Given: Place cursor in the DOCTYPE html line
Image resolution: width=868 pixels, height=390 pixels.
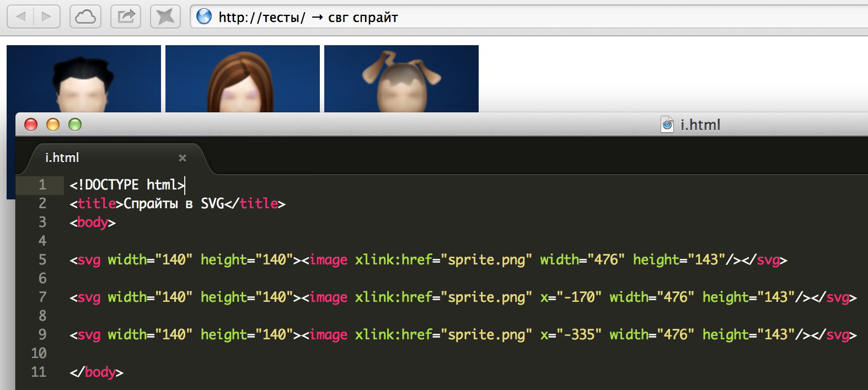Looking at the screenshot, I should [x=127, y=185].
